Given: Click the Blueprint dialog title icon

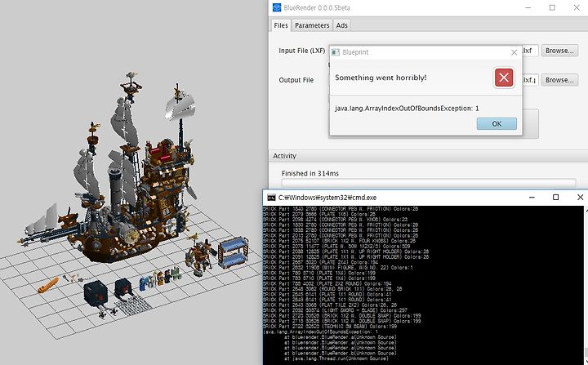Looking at the screenshot, I should coord(336,52).
